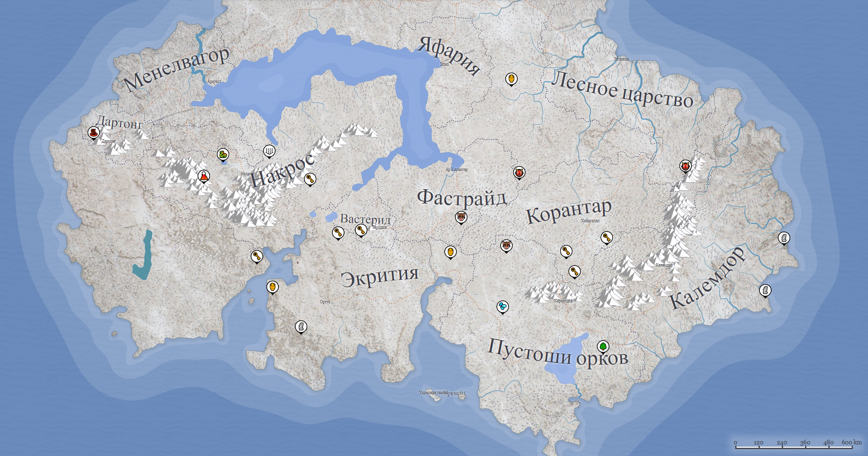Open the green tree marker by the southern lake
This screenshot has width=868, height=456.
click(603, 347)
